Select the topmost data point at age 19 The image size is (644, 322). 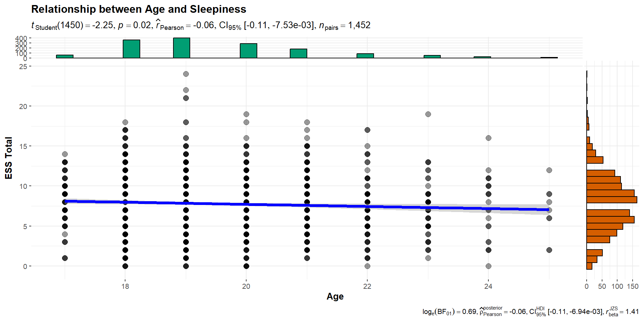point(186,74)
